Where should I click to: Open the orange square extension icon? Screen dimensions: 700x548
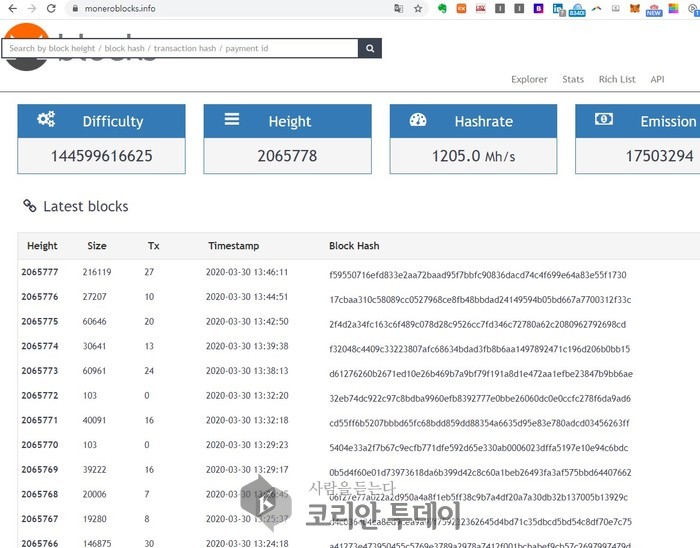tap(461, 8)
